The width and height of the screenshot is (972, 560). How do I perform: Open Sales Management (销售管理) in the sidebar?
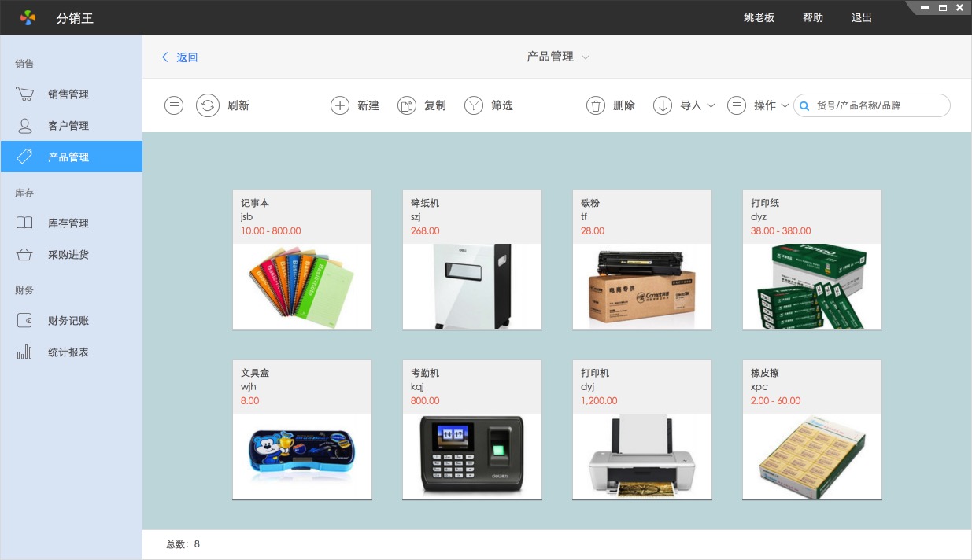(68, 94)
